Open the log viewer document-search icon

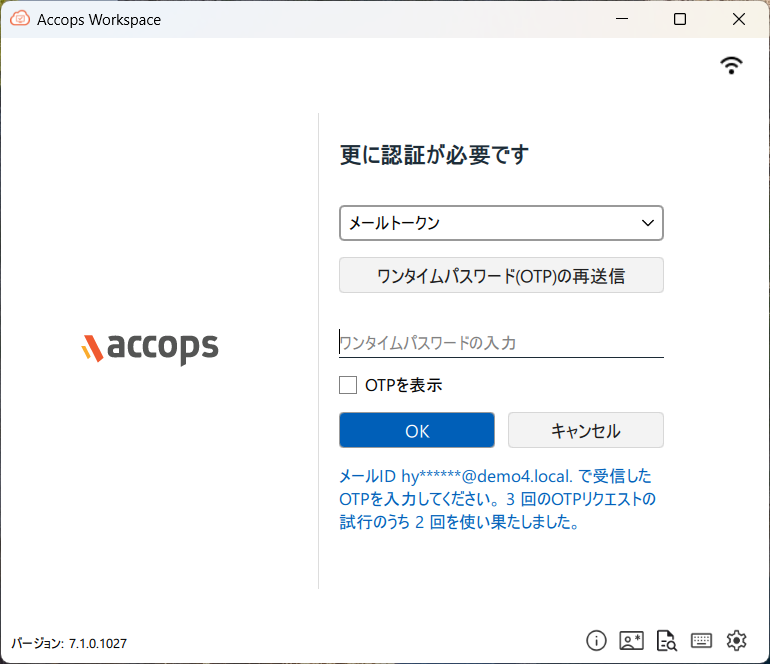coord(667,640)
